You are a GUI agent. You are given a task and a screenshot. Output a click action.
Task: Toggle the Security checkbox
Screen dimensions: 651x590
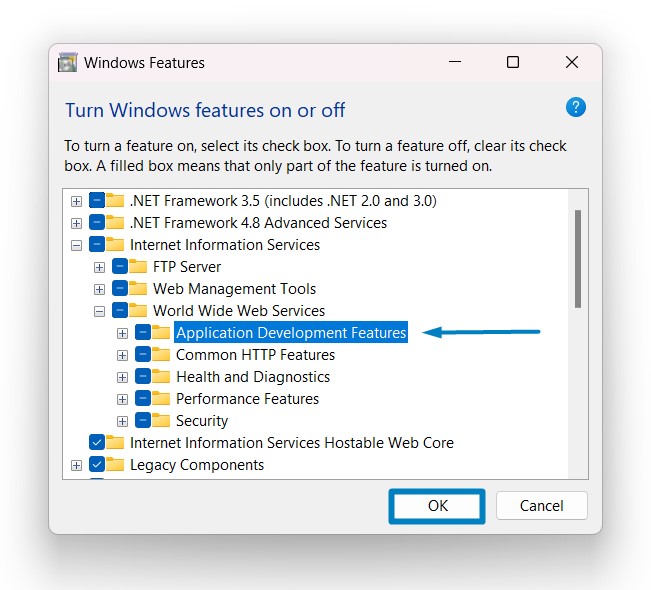point(142,421)
